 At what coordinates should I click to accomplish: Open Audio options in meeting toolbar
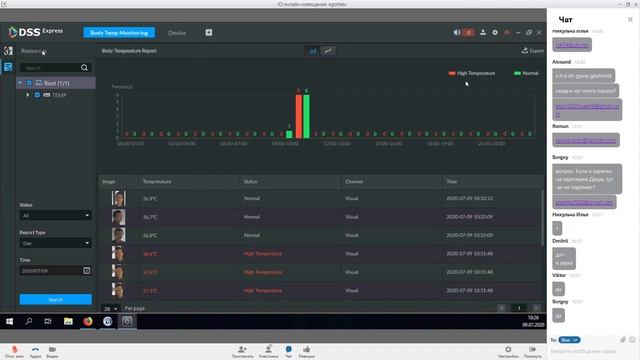[35, 351]
